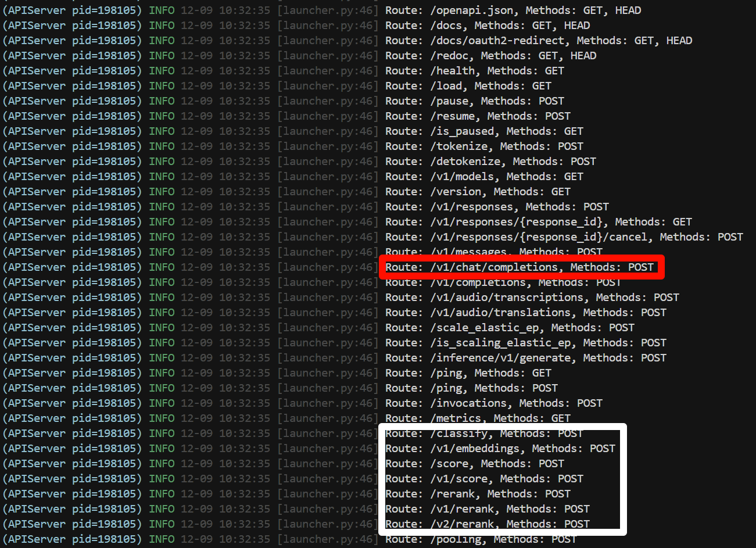
Task: Select the /v1/responses/{response_id}, Methods: GET line
Action: [x=539, y=222]
